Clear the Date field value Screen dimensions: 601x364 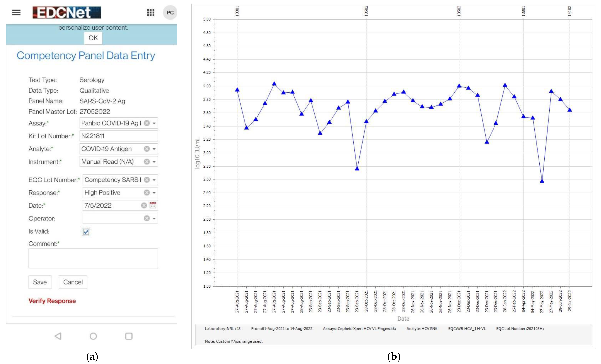coord(144,205)
